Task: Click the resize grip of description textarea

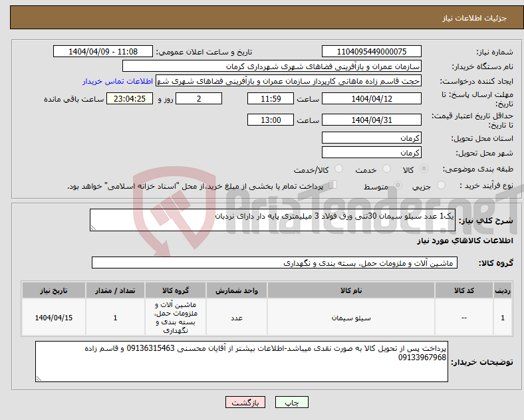Action: (93, 228)
